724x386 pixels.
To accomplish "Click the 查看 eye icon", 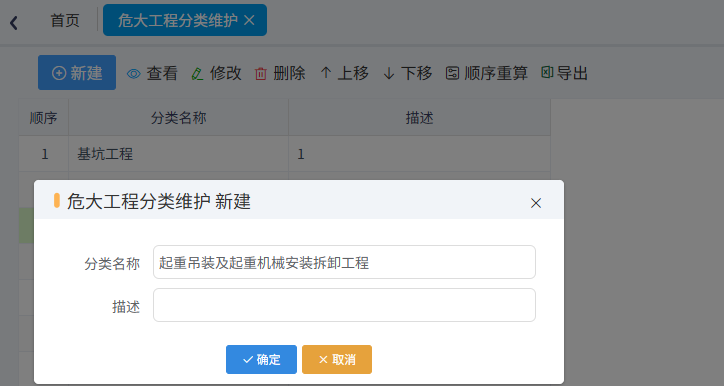I will (x=134, y=74).
